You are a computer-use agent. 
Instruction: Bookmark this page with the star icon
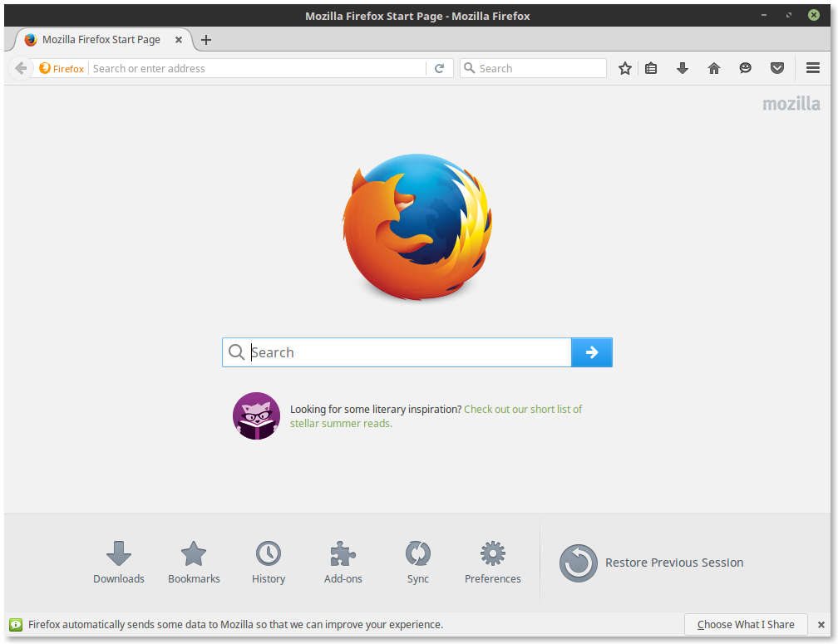coord(625,68)
